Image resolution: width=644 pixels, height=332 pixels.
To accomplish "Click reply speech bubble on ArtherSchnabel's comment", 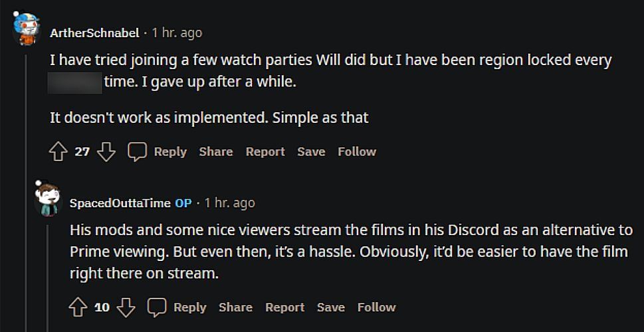I will pos(137,152).
